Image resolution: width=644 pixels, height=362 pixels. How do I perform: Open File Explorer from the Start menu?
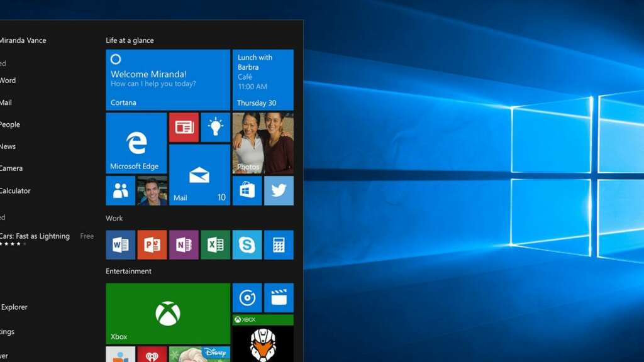[x=14, y=307]
